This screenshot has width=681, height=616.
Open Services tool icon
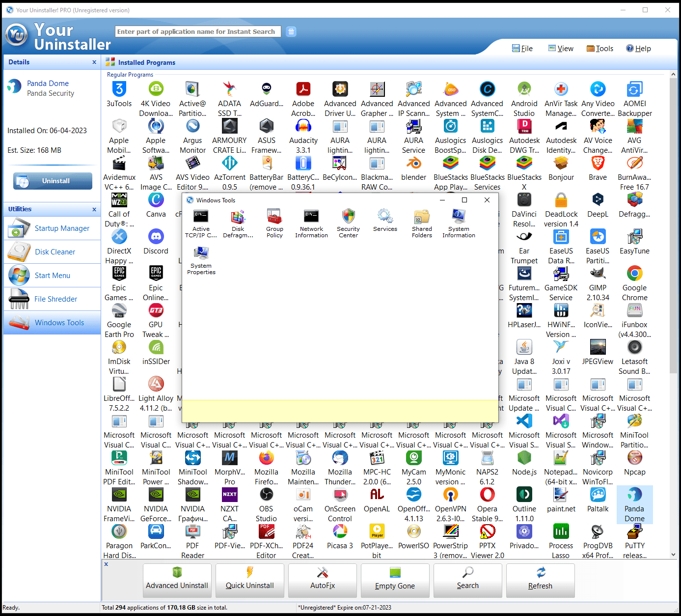point(385,221)
